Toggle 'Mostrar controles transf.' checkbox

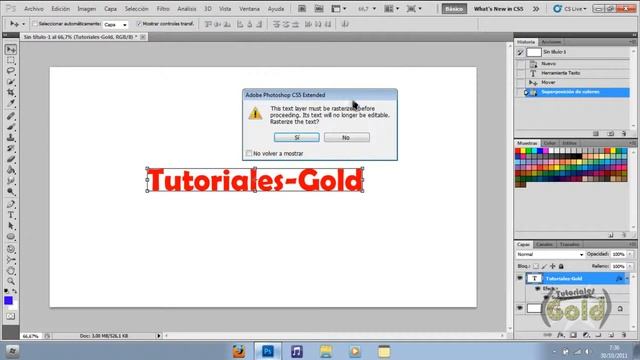pos(139,24)
